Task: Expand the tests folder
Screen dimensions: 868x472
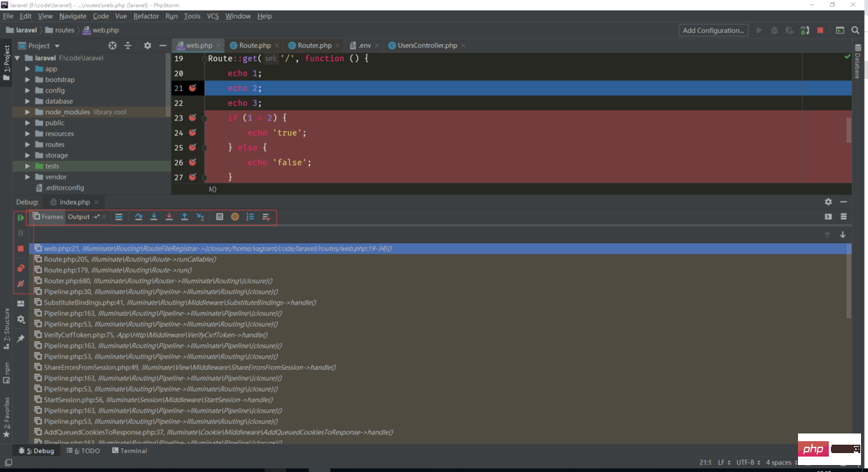Action: [28, 166]
